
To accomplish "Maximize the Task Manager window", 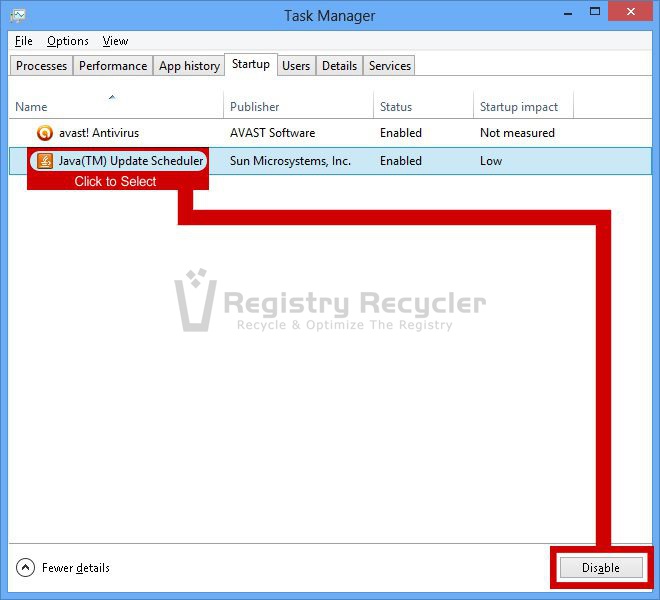I will coord(595,12).
